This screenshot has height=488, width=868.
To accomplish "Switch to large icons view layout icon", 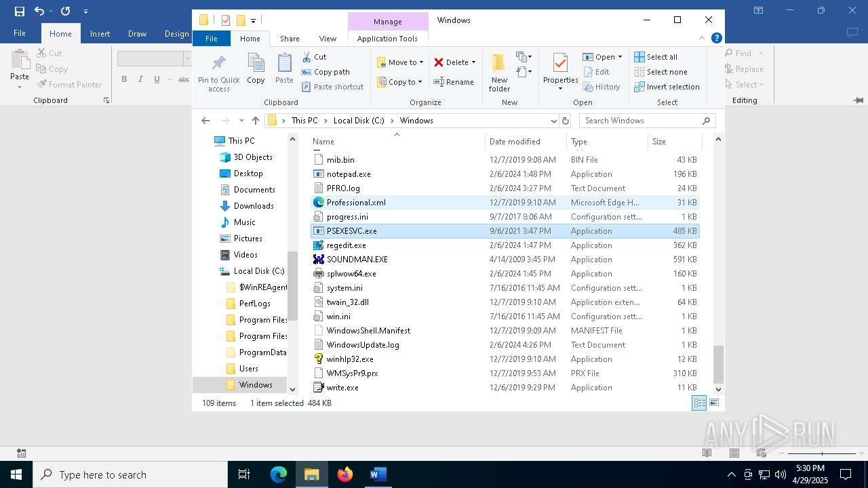I will click(714, 403).
